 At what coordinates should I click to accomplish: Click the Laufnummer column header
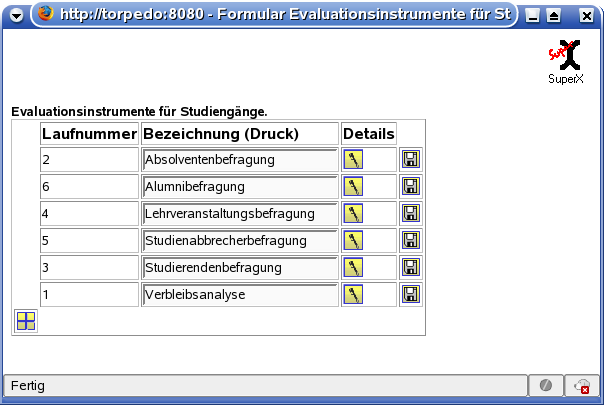89,134
